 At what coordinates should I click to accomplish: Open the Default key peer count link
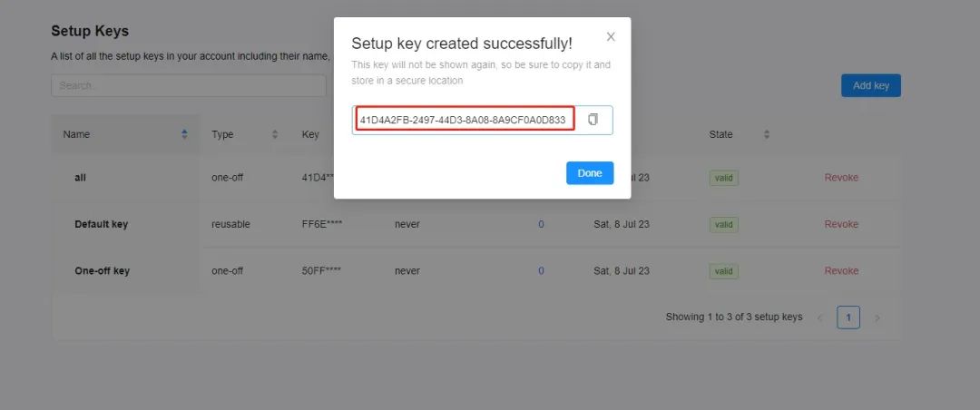(541, 224)
